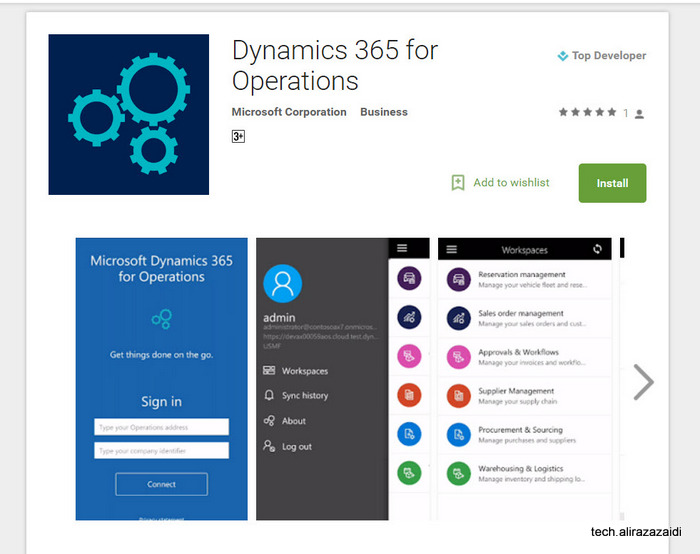Click the Sync history bell icon

(x=269, y=395)
